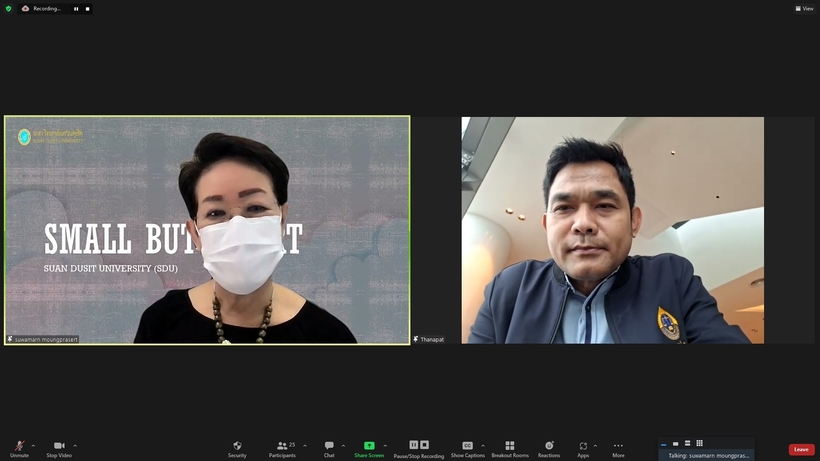
Task: Select suwamarn moungprasert video tile
Action: point(207,230)
